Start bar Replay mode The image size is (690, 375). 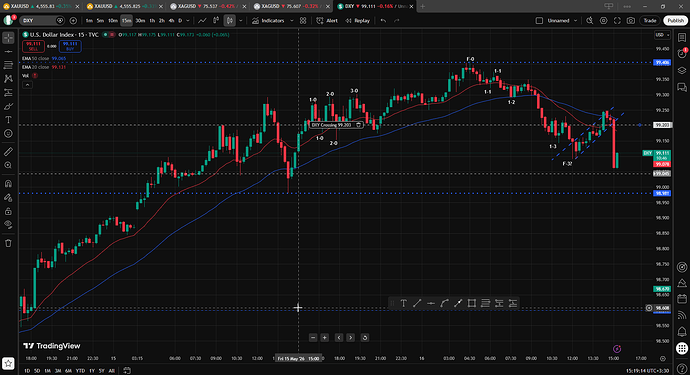(357, 21)
